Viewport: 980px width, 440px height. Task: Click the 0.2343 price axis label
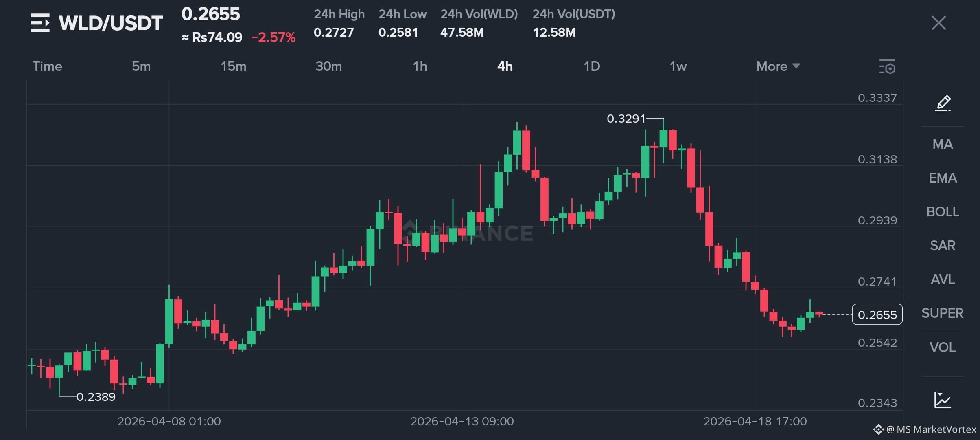tap(877, 403)
